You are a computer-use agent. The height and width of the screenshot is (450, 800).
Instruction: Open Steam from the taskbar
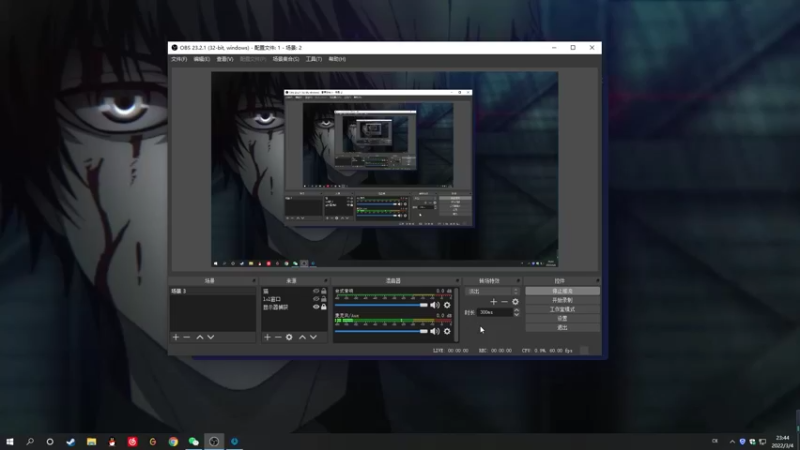70,441
